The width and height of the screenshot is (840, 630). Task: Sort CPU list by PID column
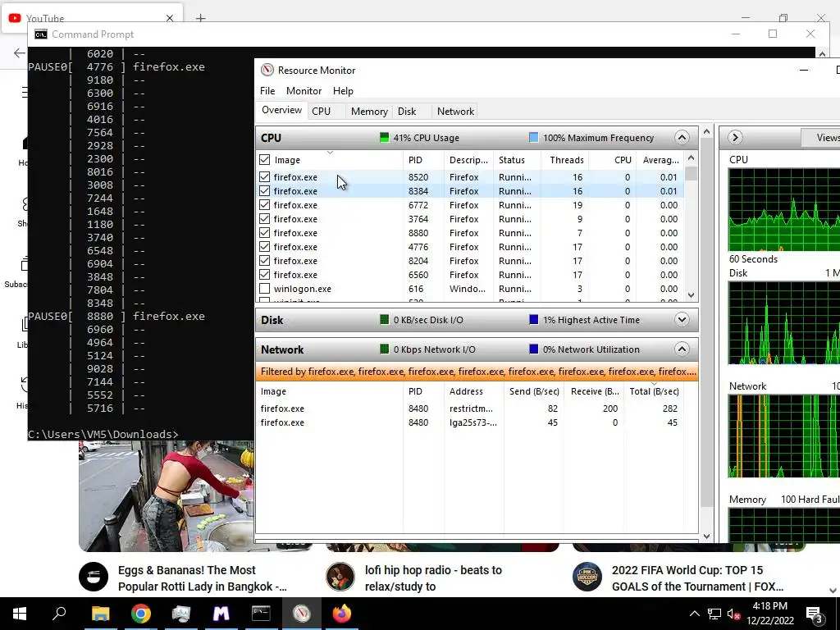[x=423, y=160]
